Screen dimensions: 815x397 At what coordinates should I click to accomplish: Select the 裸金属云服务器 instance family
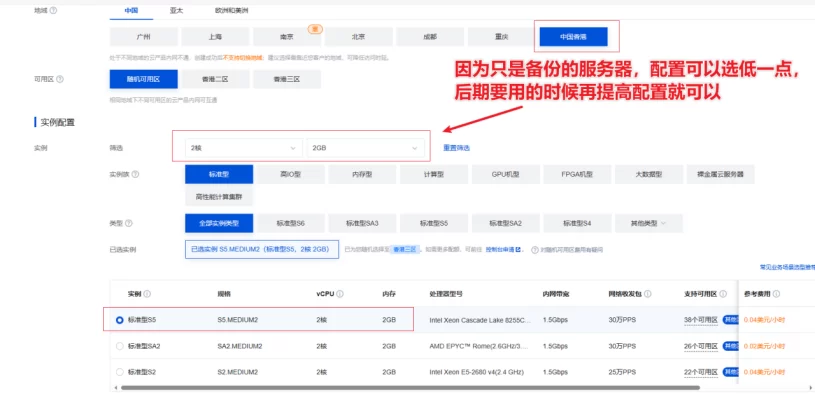point(720,175)
